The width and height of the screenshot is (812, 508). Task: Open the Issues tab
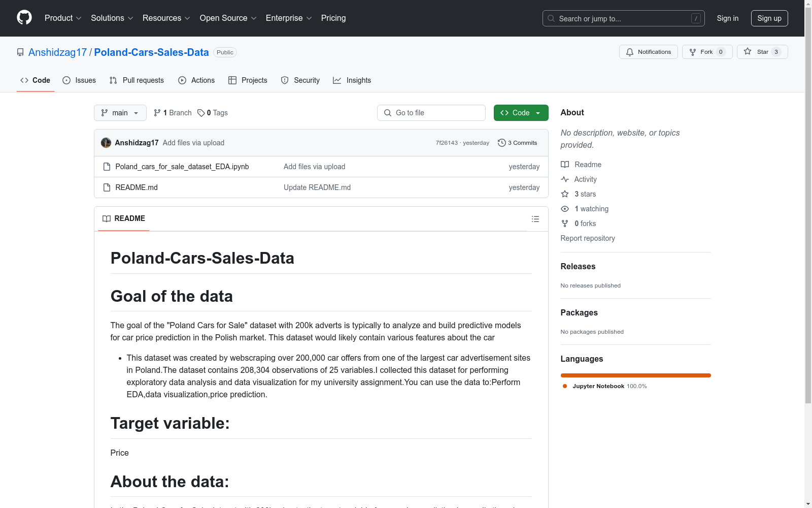[x=79, y=80]
